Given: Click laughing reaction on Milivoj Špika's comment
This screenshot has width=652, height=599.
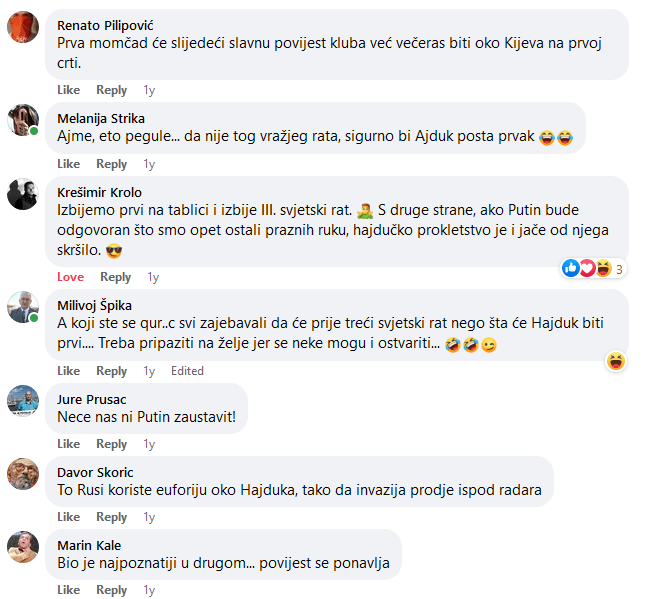Looking at the screenshot, I should point(616,361).
